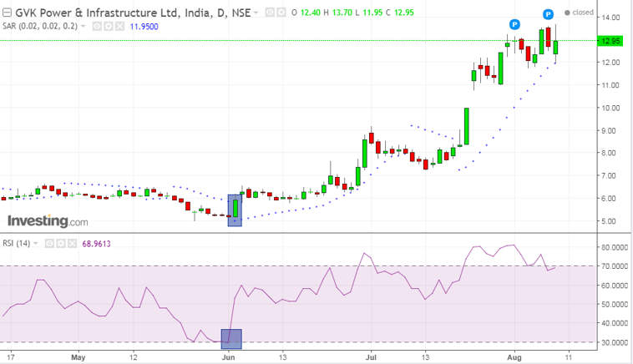The width and height of the screenshot is (633, 364).
Task: Click the open value 12.40
Action: coord(311,13)
